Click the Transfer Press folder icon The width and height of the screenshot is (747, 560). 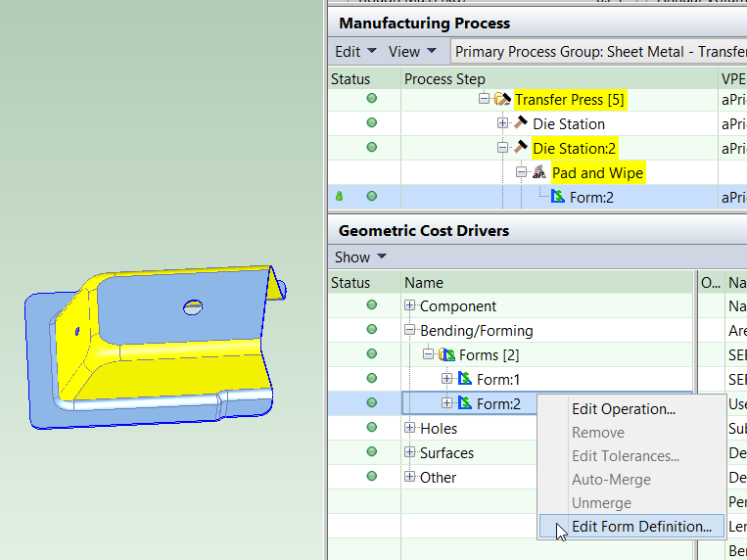502,100
